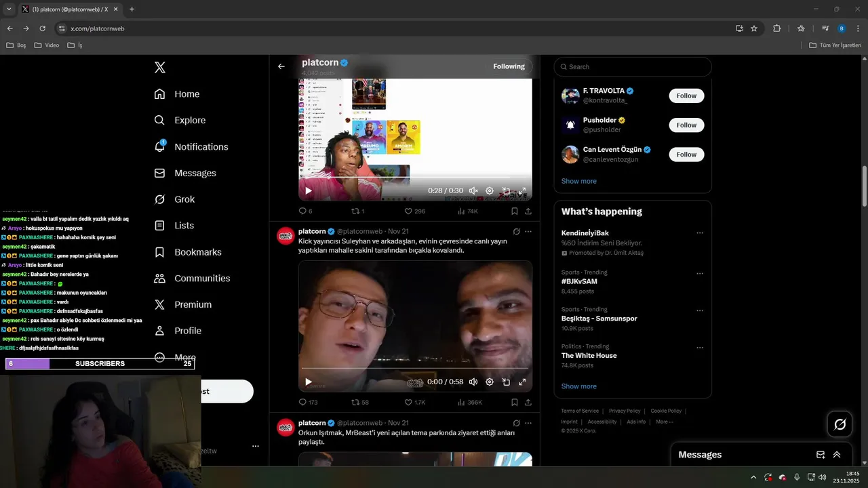Repost the post with 58 reposts

pos(359,402)
